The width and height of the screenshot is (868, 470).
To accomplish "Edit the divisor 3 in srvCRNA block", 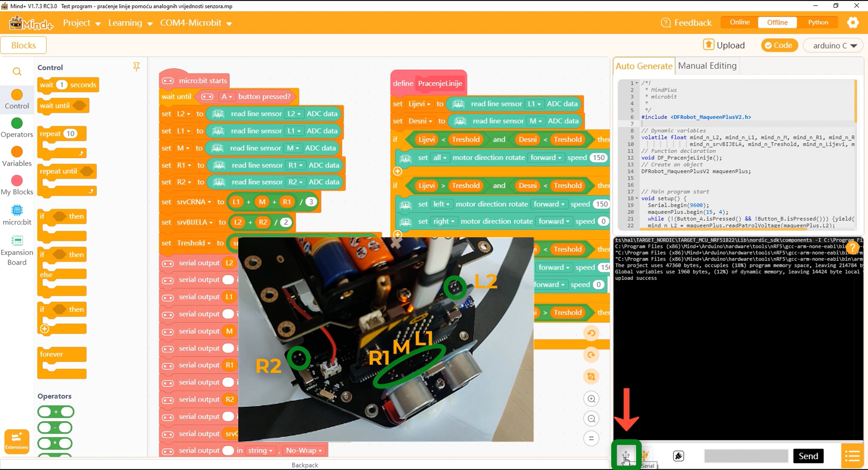I will pos(311,202).
